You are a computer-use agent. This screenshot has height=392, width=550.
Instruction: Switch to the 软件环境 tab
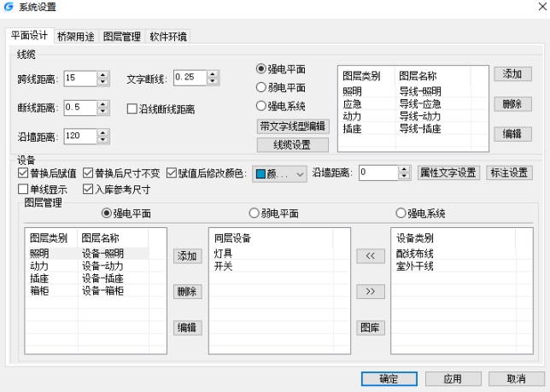[168, 37]
